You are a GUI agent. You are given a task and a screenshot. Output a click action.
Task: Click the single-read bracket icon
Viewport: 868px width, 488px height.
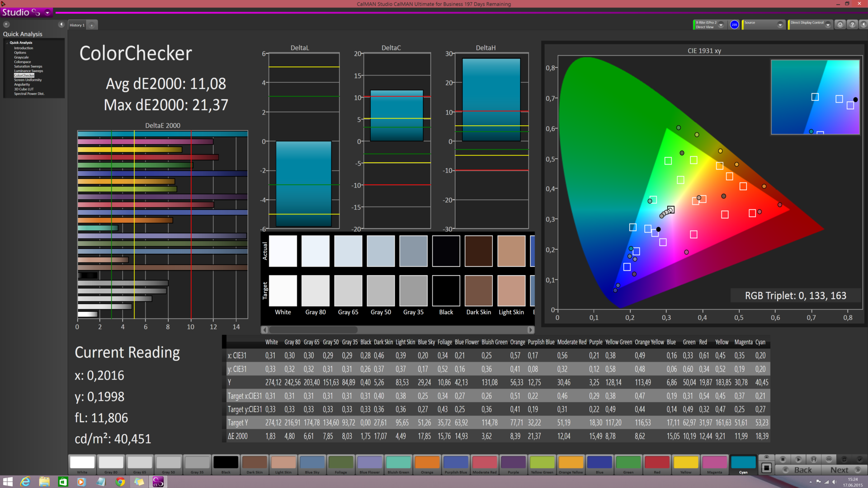(x=813, y=459)
